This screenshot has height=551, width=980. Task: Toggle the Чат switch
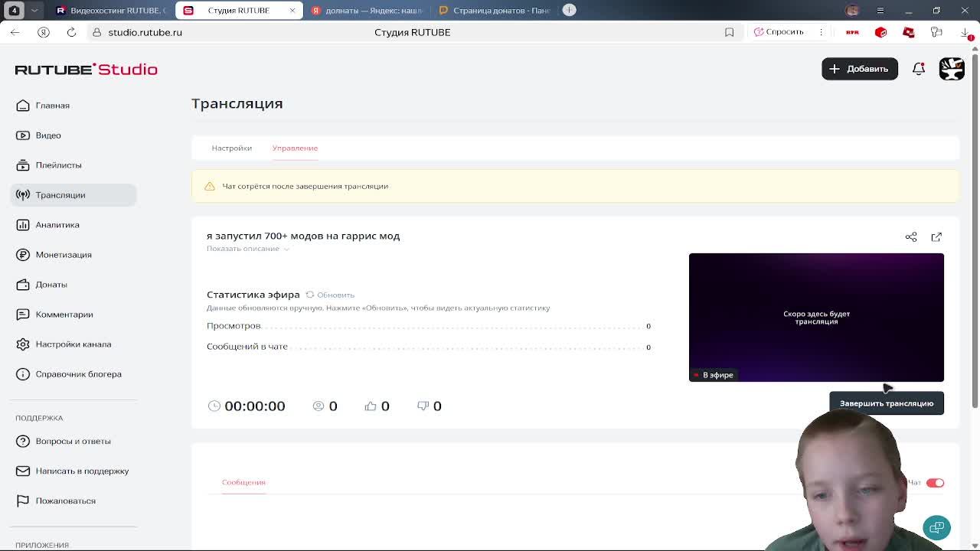[935, 483]
